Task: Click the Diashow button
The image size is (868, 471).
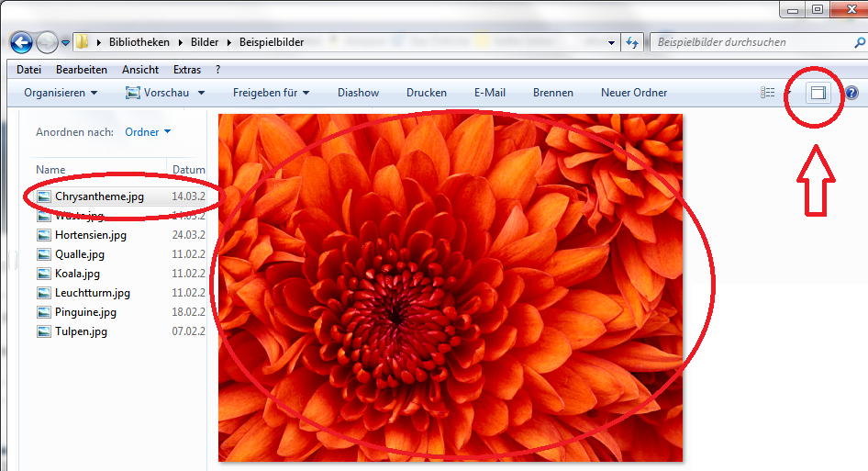Action: (x=358, y=93)
